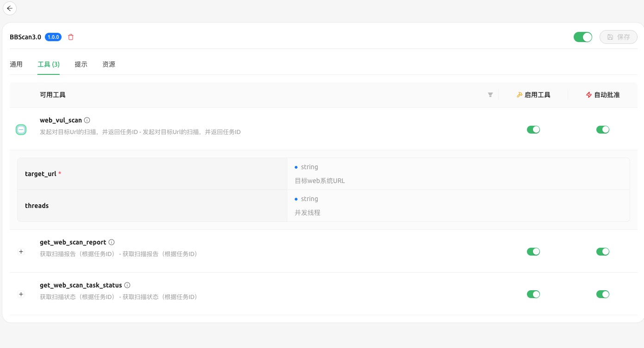The height and width of the screenshot is (348, 644).
Task: Select the get_web_scan_task_status tool name
Action: [x=81, y=285]
